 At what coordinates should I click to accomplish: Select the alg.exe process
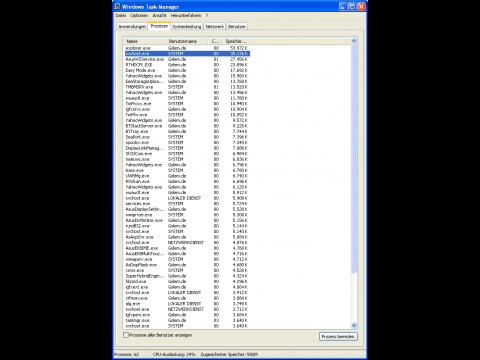coord(187,304)
